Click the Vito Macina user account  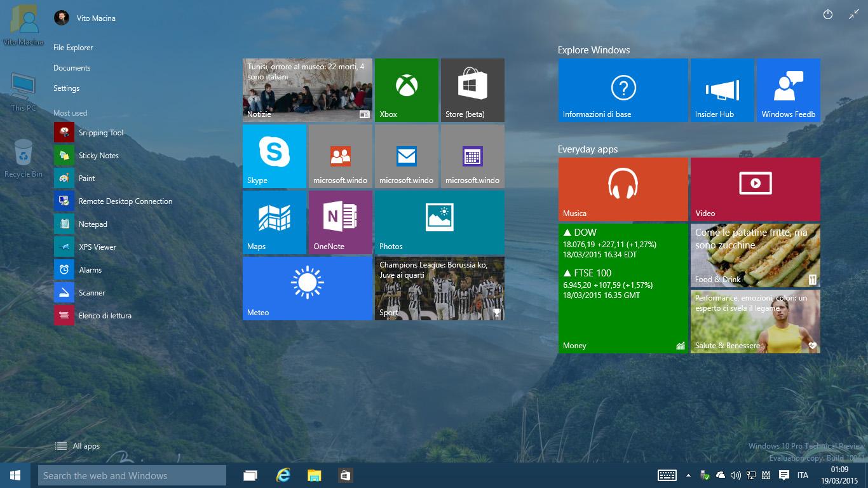pyautogui.click(x=85, y=18)
